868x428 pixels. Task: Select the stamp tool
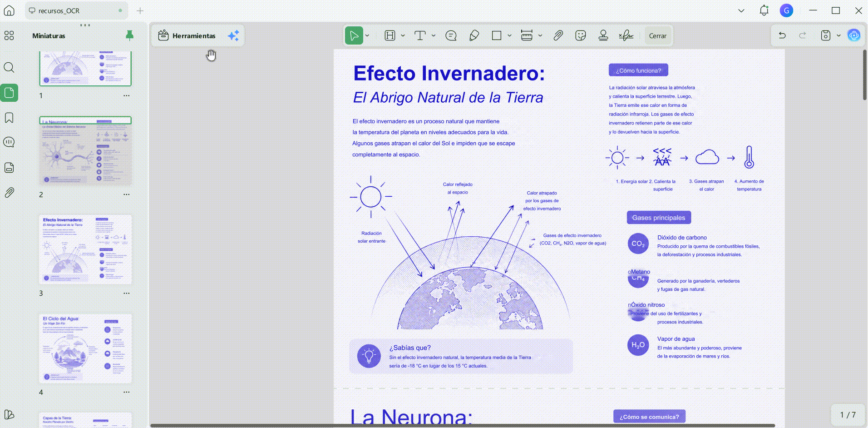pyautogui.click(x=603, y=35)
